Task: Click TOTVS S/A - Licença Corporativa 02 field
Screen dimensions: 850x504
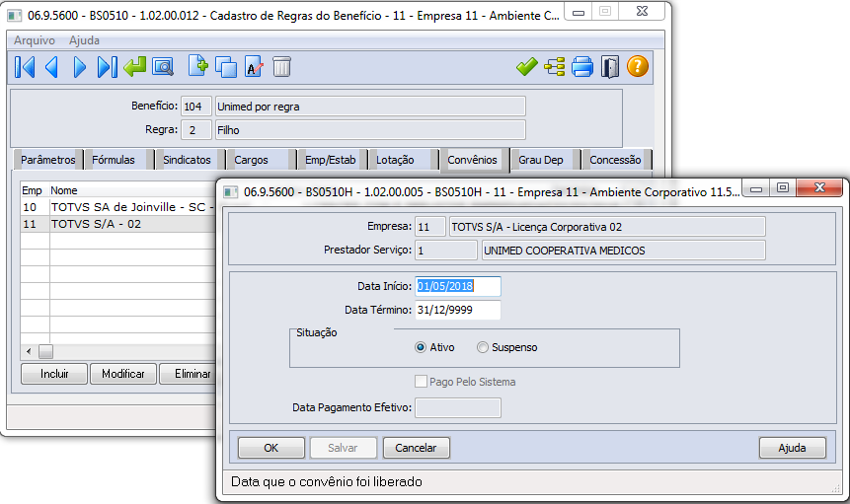Action: (x=607, y=227)
